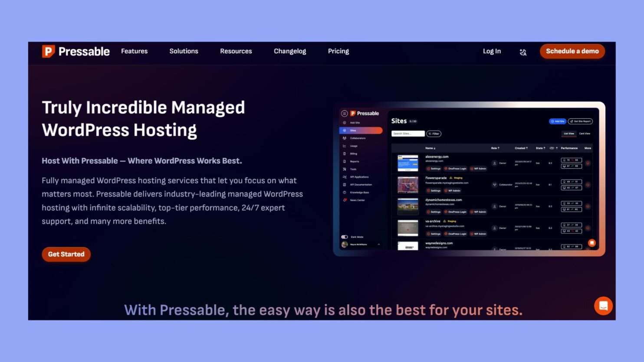
Task: Sort sites by Created date
Action: click(521, 148)
